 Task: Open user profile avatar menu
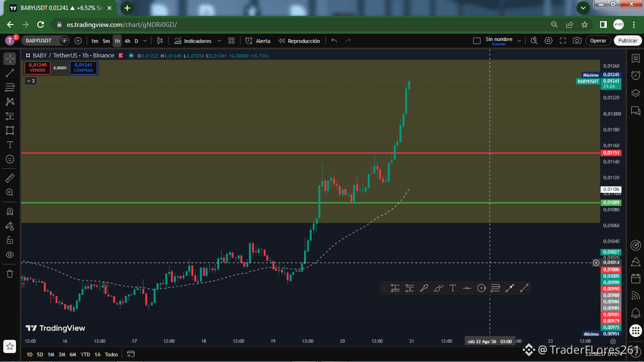click(x=10, y=41)
